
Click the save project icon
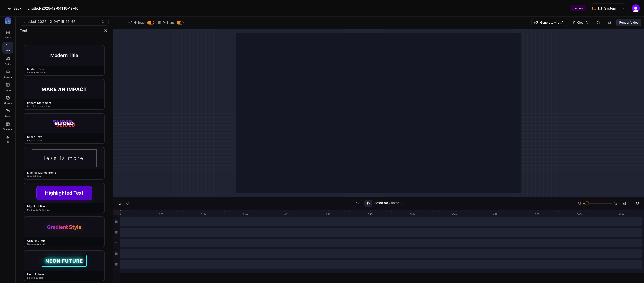(x=598, y=23)
